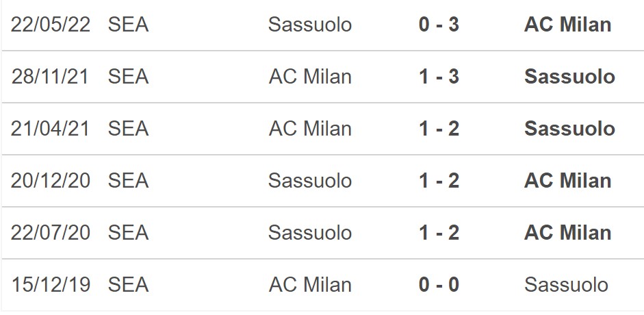
Task: Click the 28/11/21 match date
Action: [51, 77]
